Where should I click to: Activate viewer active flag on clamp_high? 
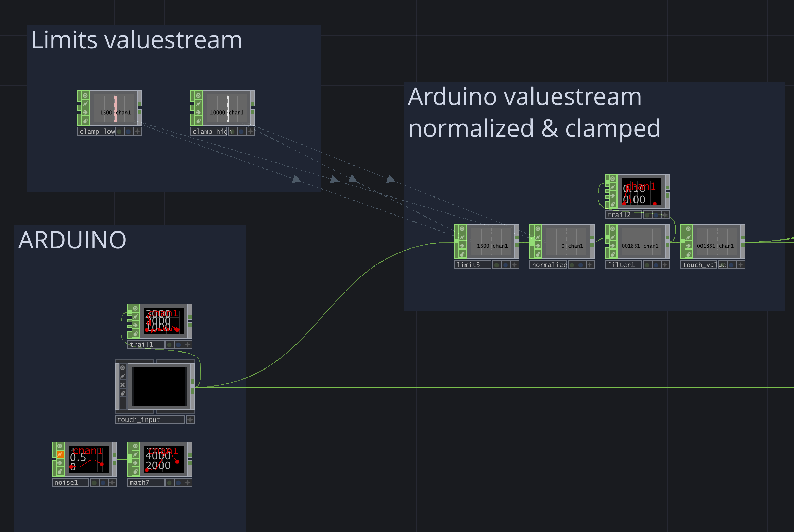(x=251, y=132)
